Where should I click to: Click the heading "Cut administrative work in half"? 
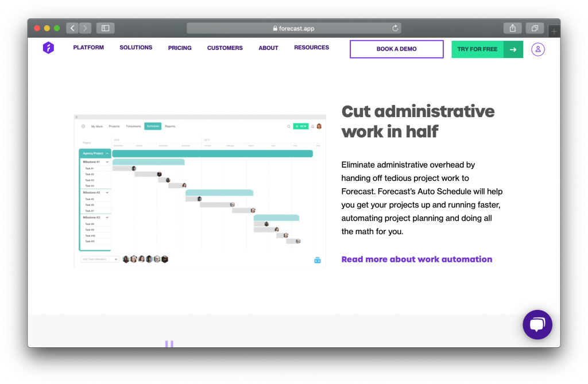click(x=418, y=122)
